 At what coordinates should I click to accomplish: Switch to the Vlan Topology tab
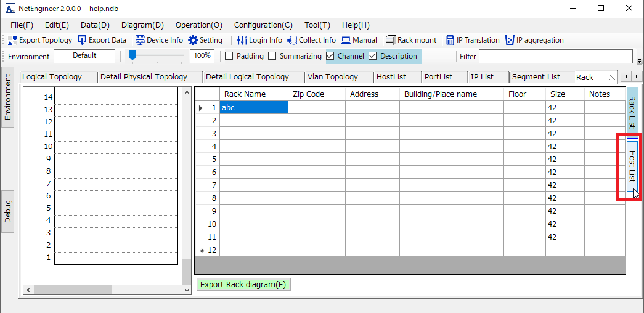click(x=333, y=77)
